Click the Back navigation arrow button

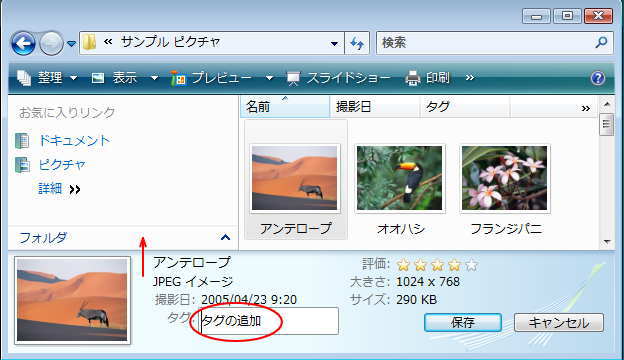23,43
